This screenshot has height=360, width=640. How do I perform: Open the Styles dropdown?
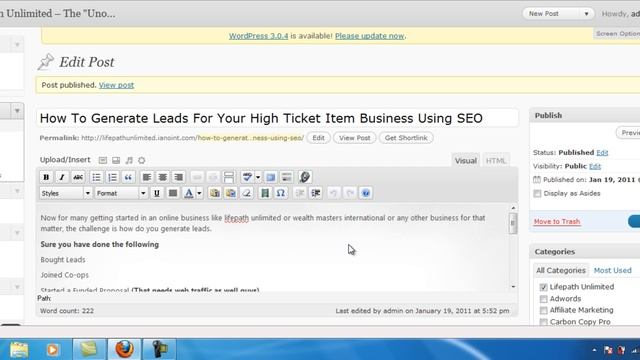[x=65, y=193]
